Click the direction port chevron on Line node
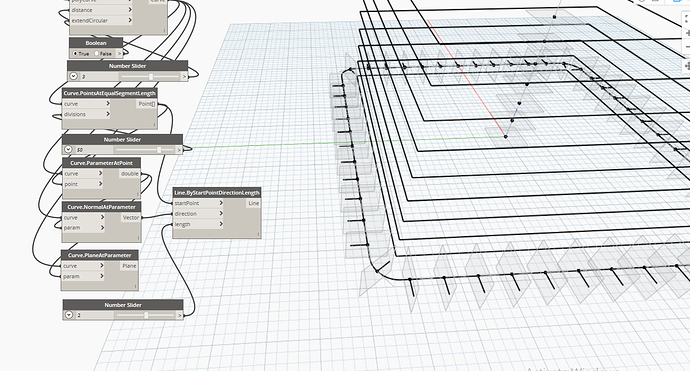 (221, 213)
